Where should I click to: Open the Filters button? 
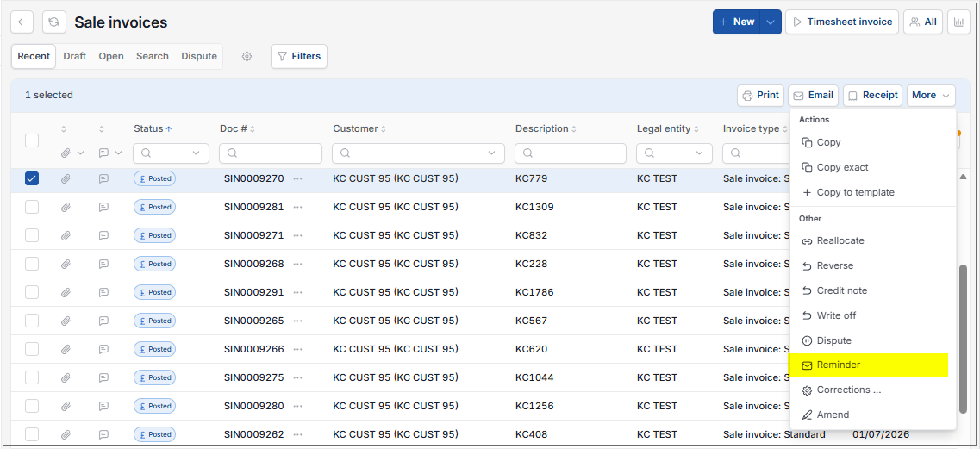[299, 56]
